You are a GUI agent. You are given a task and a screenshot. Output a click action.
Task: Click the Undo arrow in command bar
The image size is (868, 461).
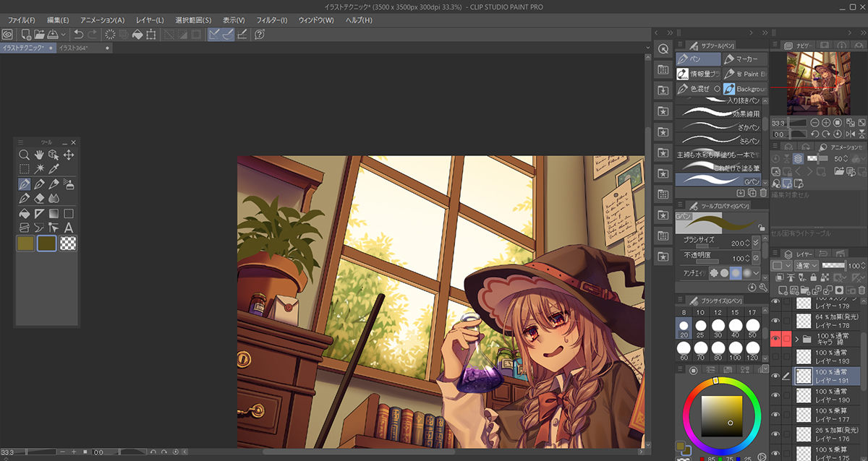pyautogui.click(x=77, y=34)
